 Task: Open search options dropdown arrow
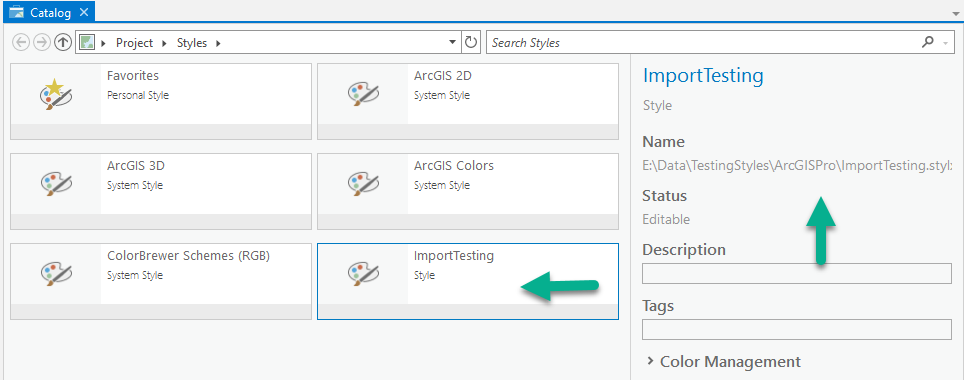click(x=945, y=43)
